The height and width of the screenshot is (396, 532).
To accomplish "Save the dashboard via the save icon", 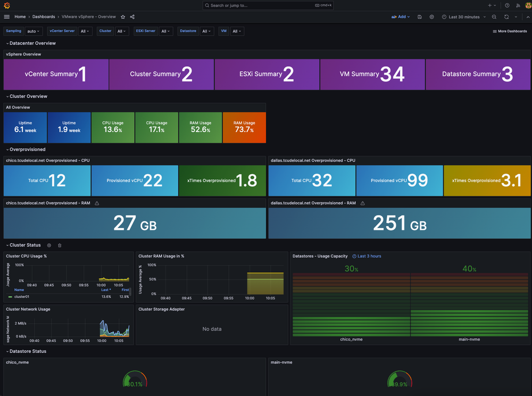I will (420, 16).
